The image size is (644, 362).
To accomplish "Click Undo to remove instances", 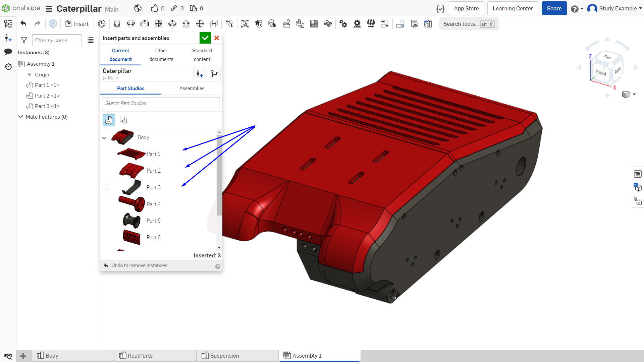I will (x=136, y=265).
